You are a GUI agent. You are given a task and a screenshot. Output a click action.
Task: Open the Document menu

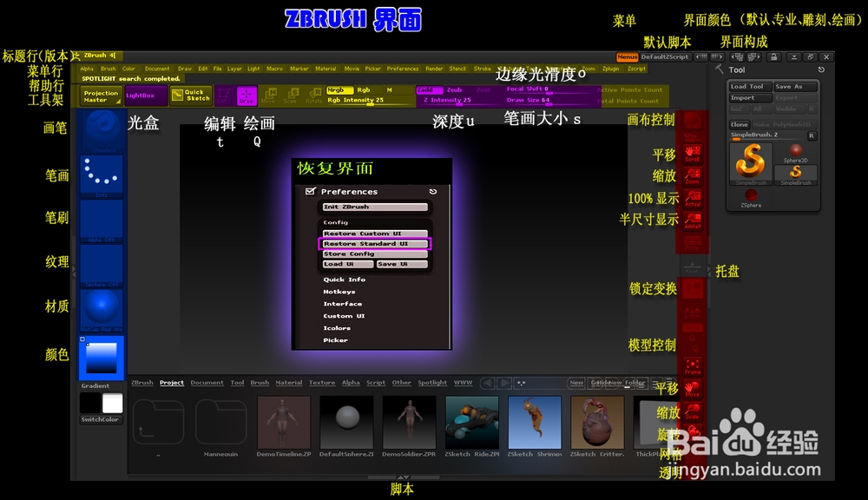(157, 69)
